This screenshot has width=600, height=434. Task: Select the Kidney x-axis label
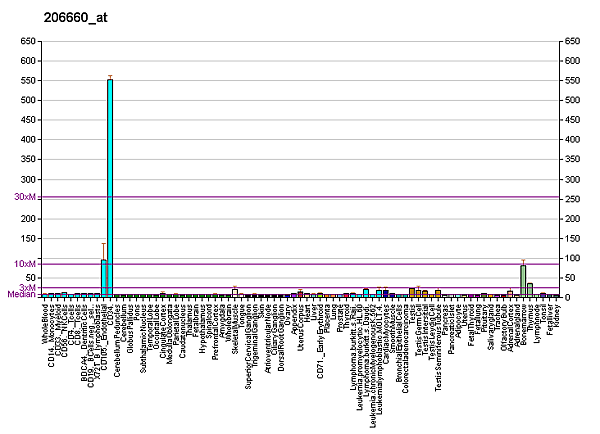point(556,316)
